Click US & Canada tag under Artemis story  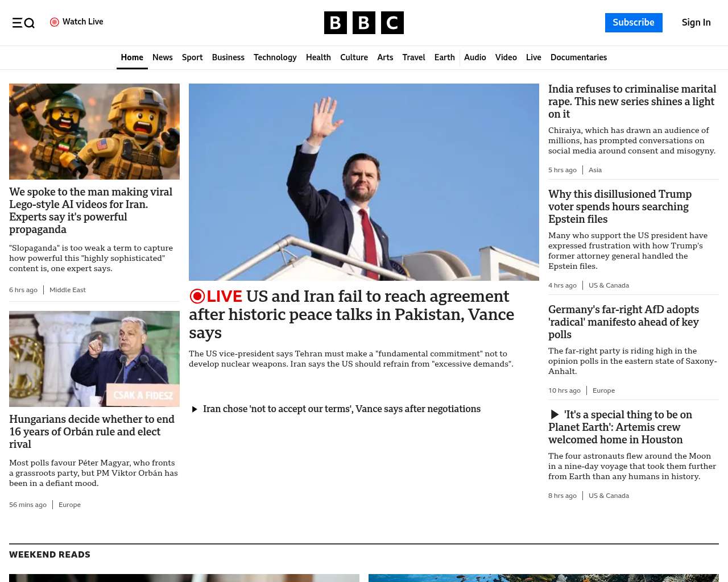coord(609,496)
